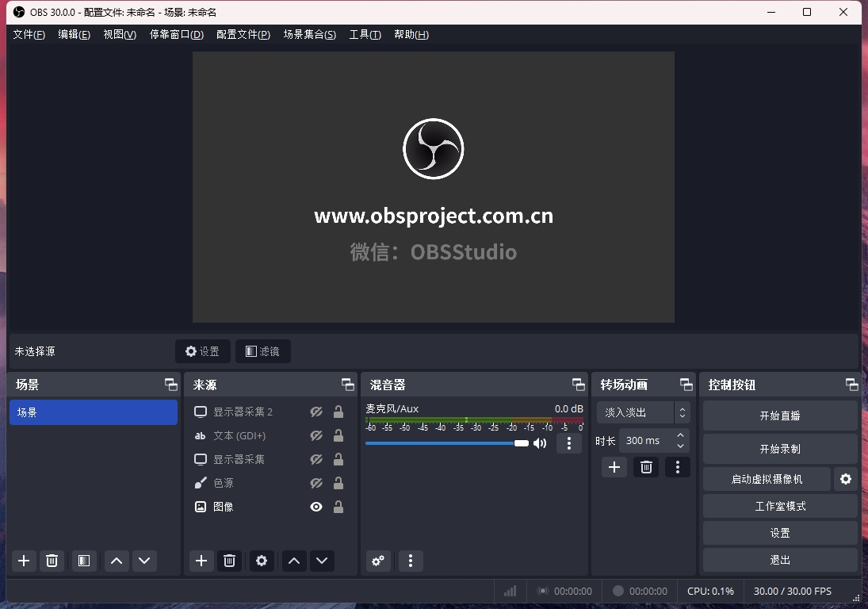Open transition properties three-dot menu
This screenshot has width=868, height=609.
(x=678, y=467)
